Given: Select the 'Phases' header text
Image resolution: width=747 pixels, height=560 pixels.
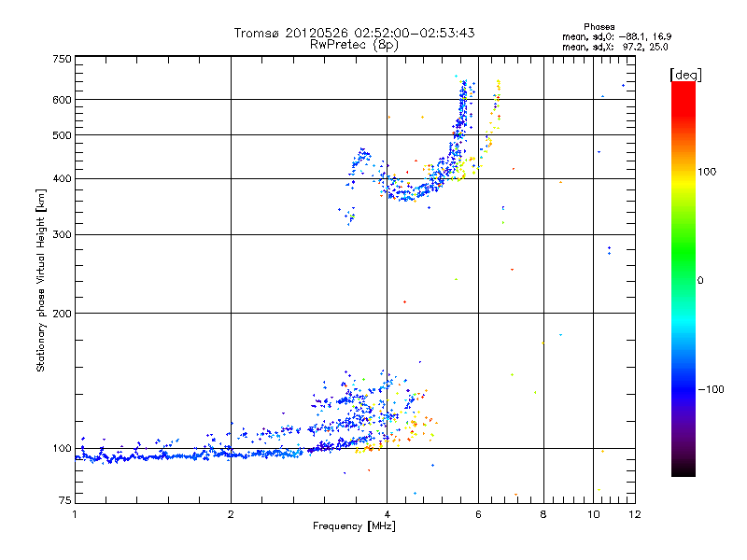Looking at the screenshot, I should tap(599, 27).
